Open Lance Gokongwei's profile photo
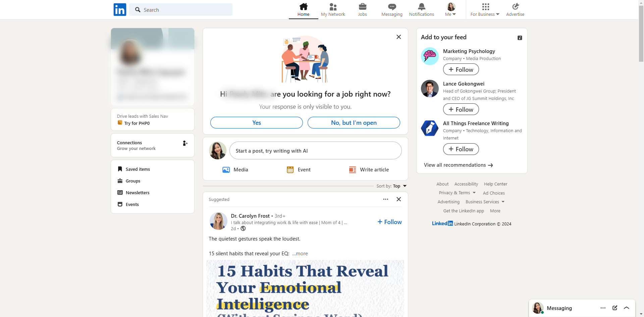 pos(430,89)
